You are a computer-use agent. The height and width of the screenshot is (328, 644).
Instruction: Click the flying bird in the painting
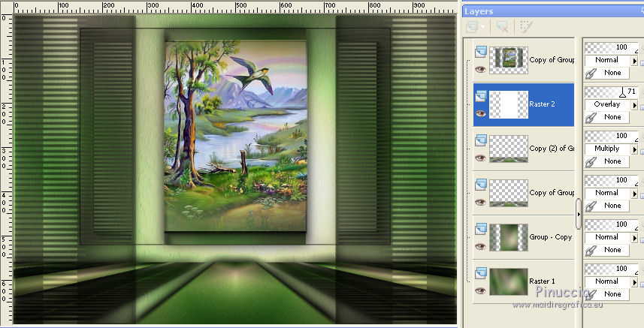pyautogui.click(x=250, y=75)
